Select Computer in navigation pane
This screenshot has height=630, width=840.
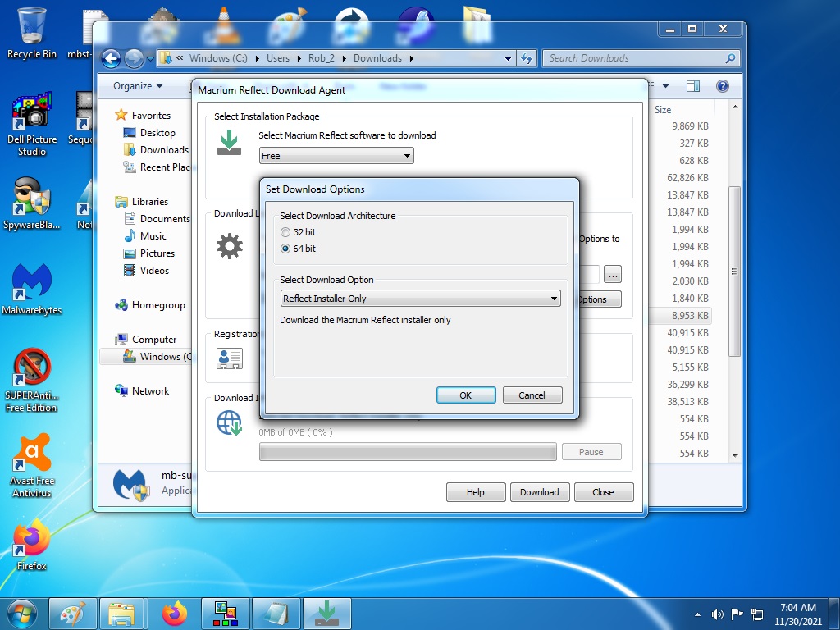coord(154,340)
